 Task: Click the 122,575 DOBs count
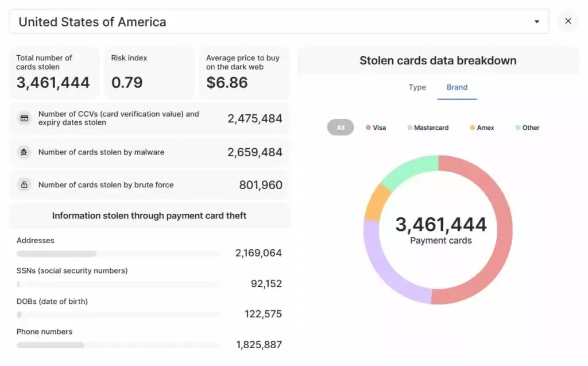pyautogui.click(x=263, y=314)
